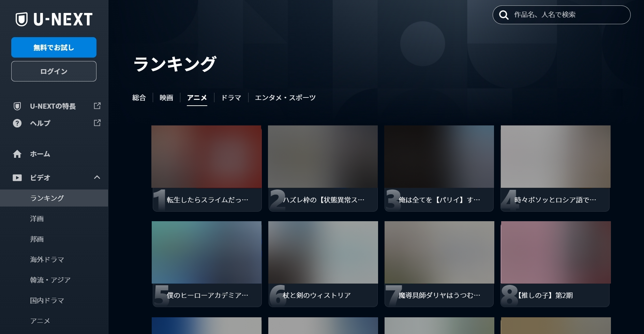Click title text 時々ボソッとロシア語で…
Viewport: 644px width, 334px height.
(x=555, y=200)
